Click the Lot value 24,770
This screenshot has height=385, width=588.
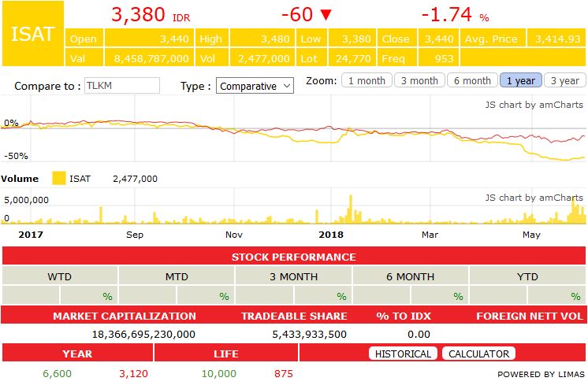[352, 58]
